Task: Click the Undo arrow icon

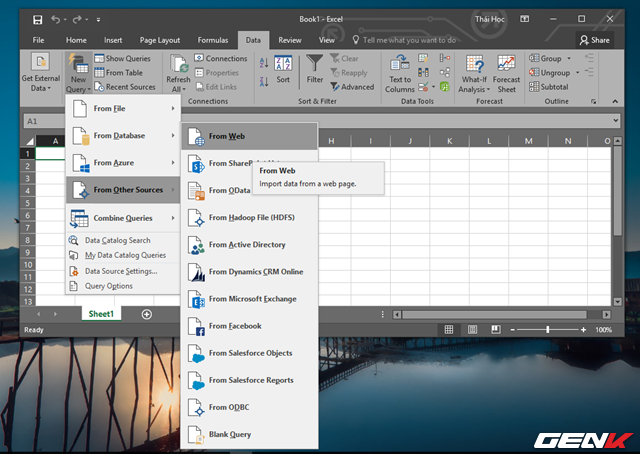Action: coord(56,19)
